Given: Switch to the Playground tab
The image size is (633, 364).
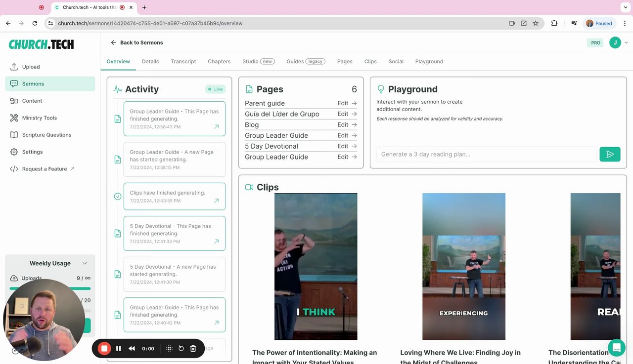Looking at the screenshot, I should pos(429,62).
